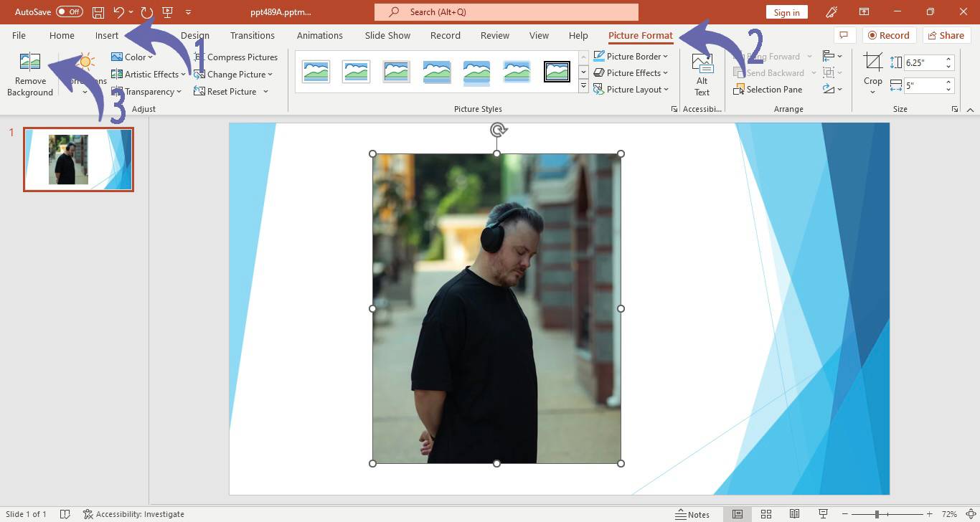Click the spell check icon in status bar
980x522 pixels.
point(65,514)
